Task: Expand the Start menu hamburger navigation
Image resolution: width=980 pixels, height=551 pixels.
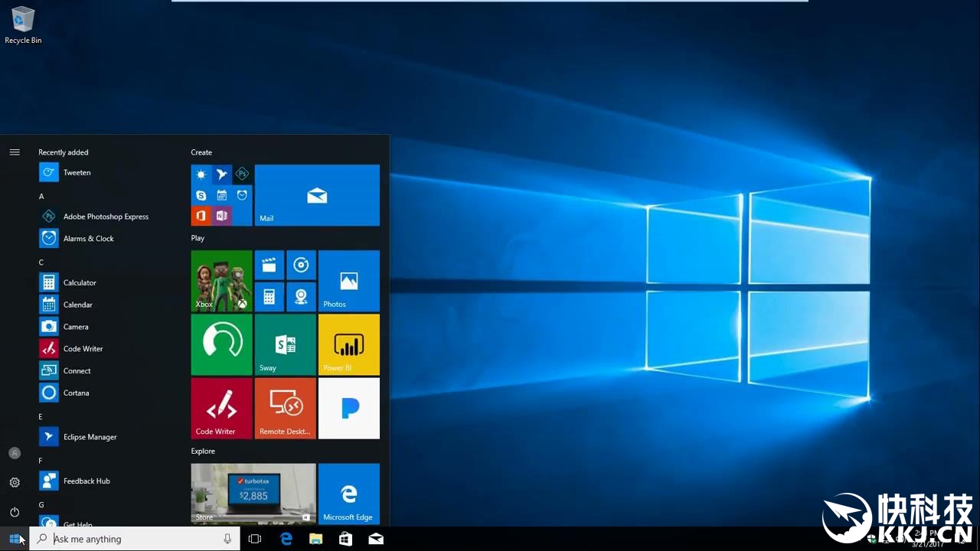Action: pos(15,152)
